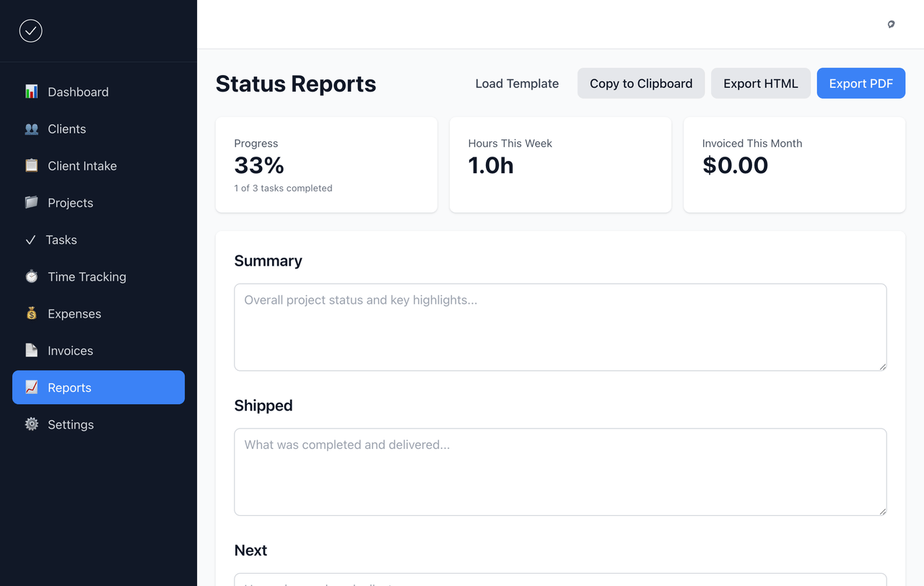This screenshot has height=586, width=924.
Task: Select the Invoices document icon
Action: coord(31,350)
